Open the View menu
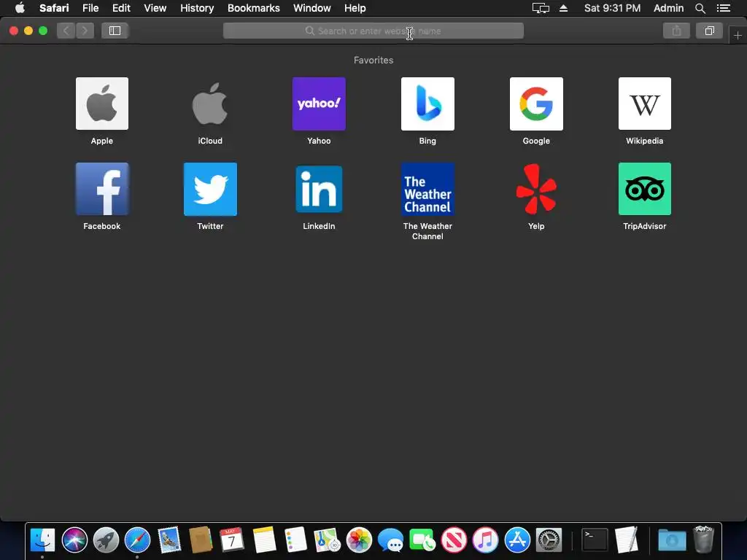 coord(155,8)
